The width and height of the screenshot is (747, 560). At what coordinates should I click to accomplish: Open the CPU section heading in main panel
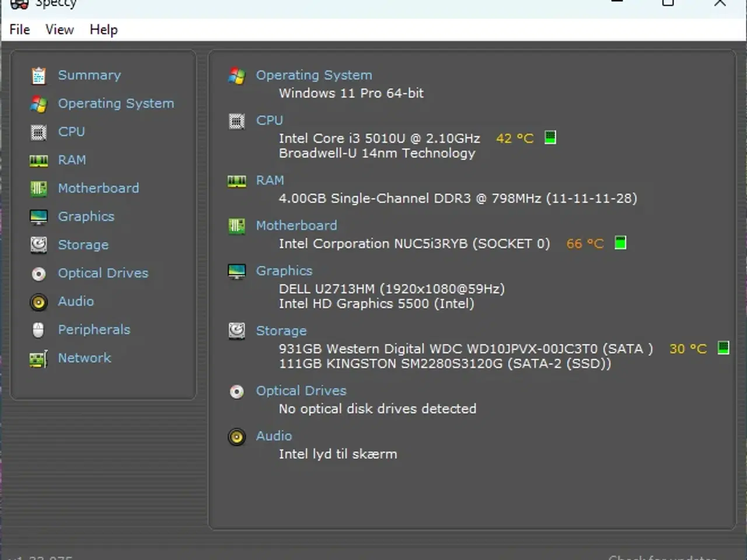(270, 120)
